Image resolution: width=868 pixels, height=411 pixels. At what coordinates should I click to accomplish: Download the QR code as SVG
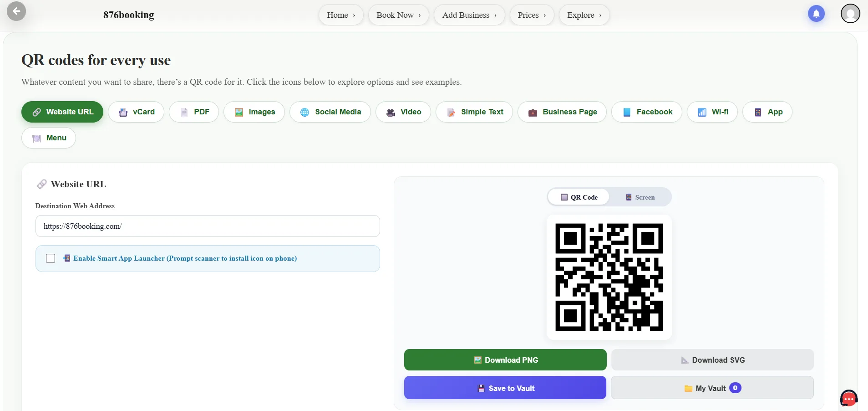[712, 360]
